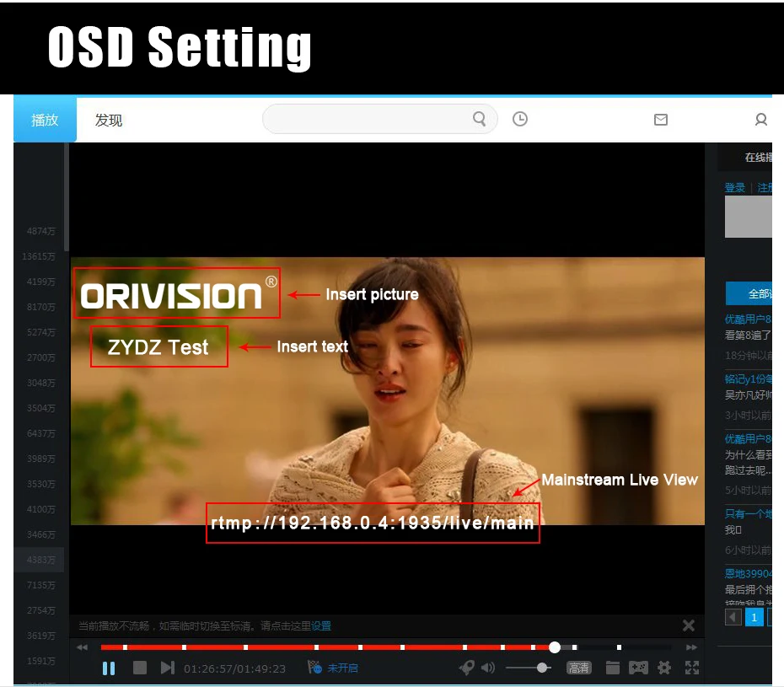
Task: Click the 登录 login link
Action: (734, 188)
